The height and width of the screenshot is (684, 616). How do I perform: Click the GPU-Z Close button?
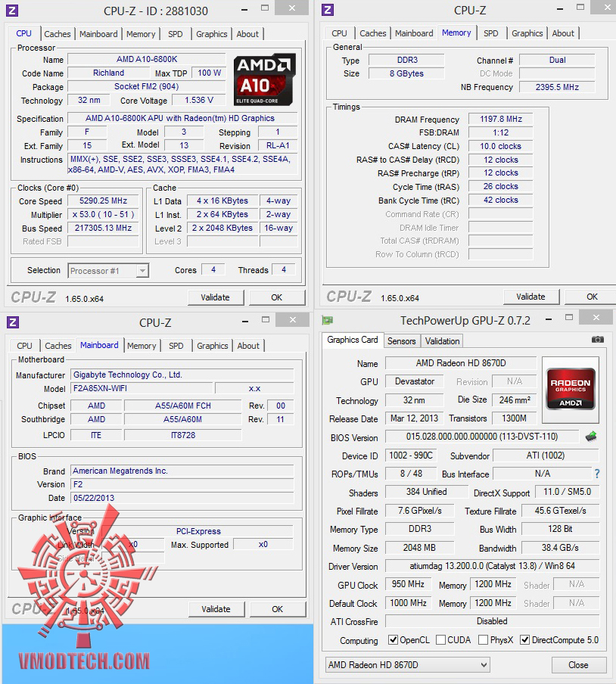tap(578, 665)
